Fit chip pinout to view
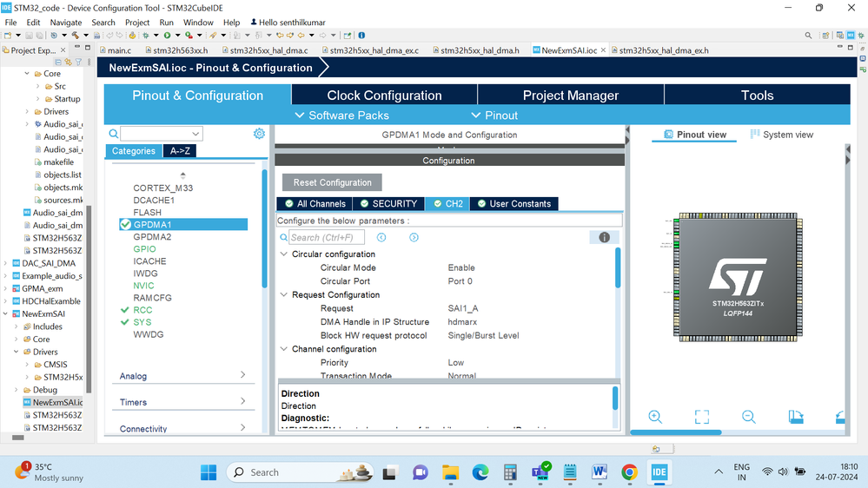Screen dimensions: 868x488 click(x=702, y=417)
